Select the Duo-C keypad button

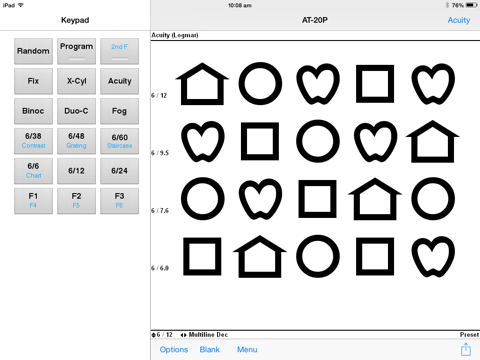76,111
